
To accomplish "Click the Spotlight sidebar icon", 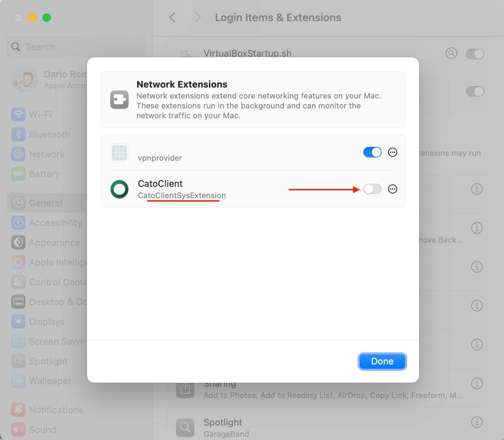I will [18, 361].
